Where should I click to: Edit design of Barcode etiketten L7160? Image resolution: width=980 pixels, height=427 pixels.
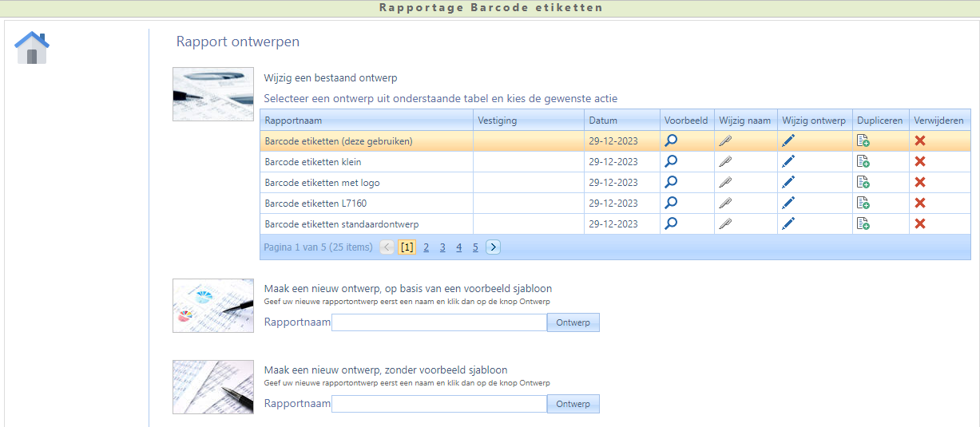(788, 203)
